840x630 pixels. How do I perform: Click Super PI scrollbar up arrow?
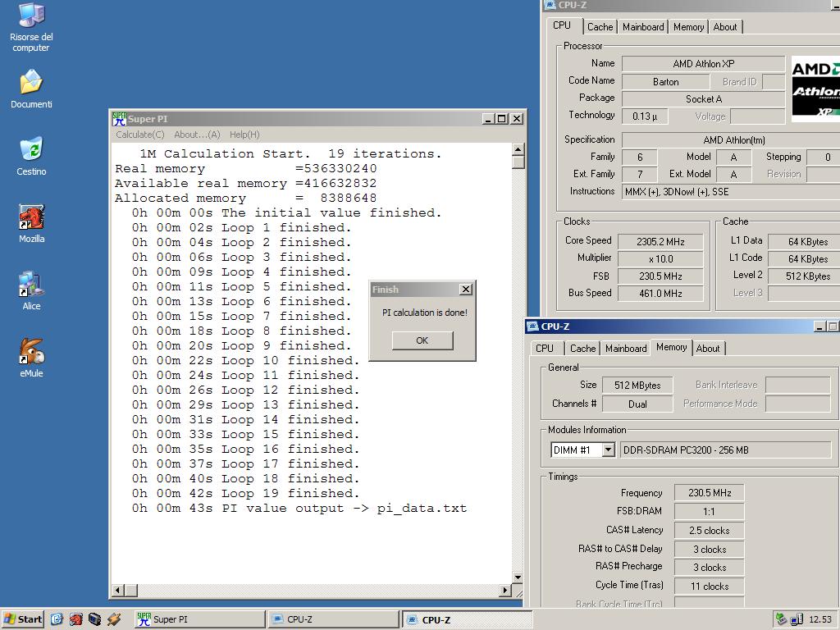(518, 149)
